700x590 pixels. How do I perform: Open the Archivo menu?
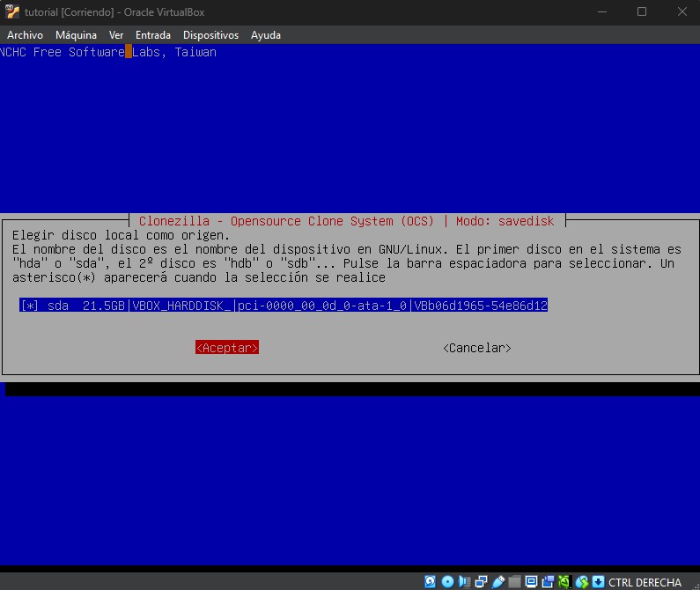point(25,35)
